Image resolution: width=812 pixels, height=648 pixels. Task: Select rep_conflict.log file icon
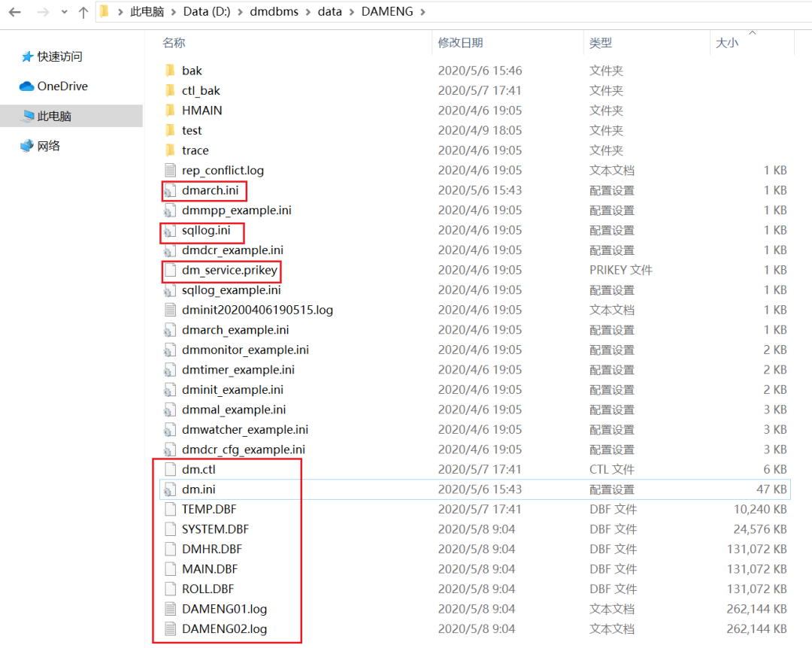pyautogui.click(x=170, y=170)
